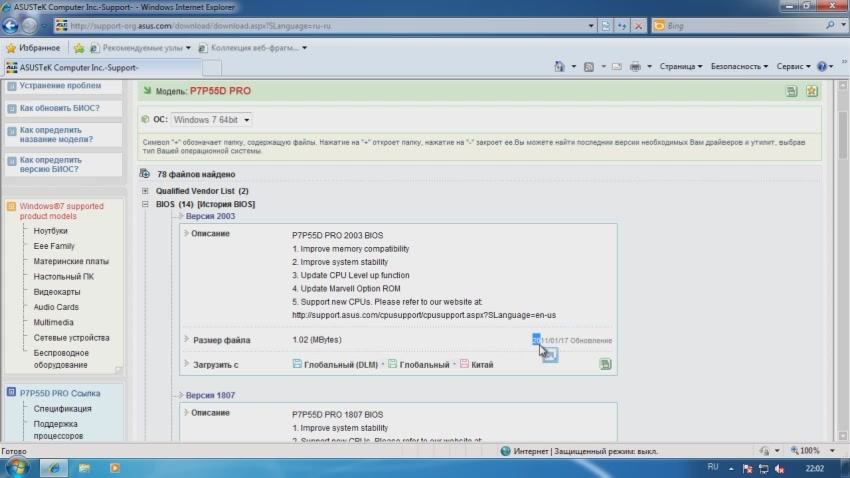Click Китай download link
This screenshot has height=478, width=850.
pyautogui.click(x=482, y=365)
